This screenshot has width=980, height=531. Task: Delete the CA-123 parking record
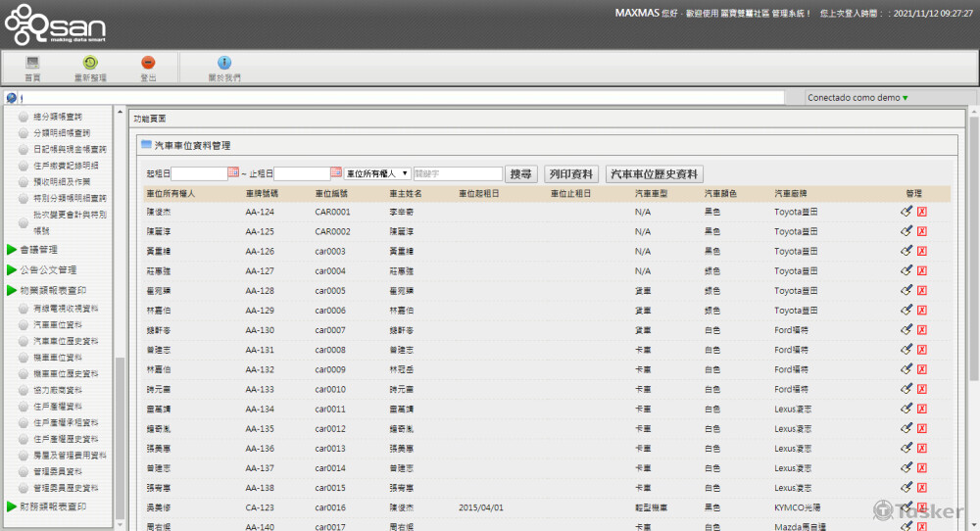tap(922, 507)
